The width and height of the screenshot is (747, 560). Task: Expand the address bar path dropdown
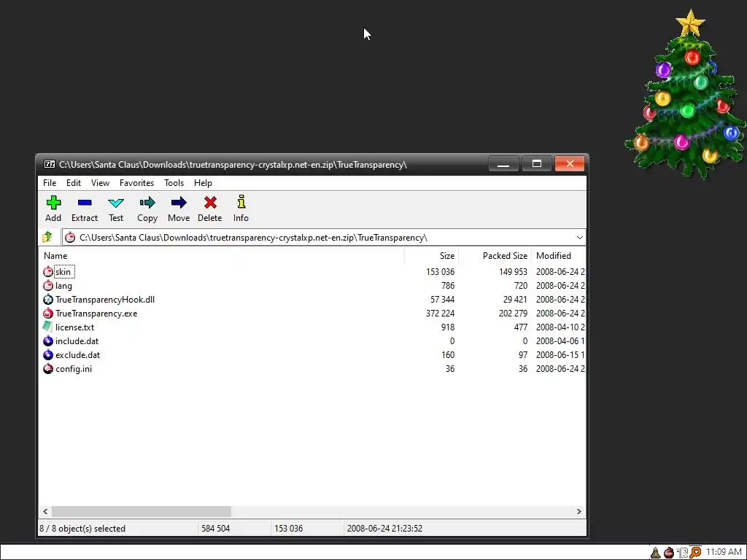point(579,237)
